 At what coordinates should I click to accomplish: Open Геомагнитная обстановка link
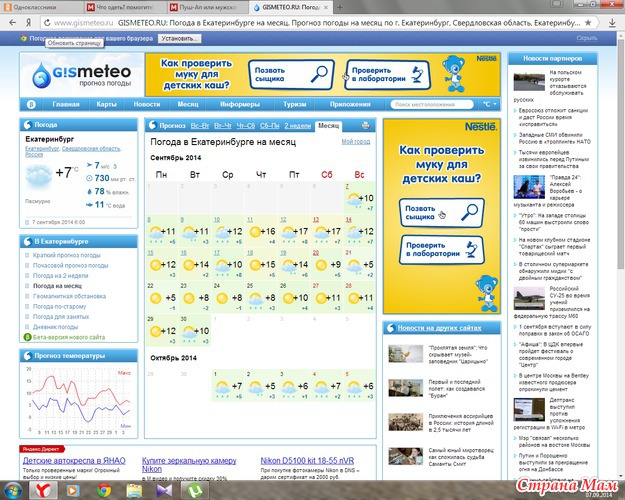[x=69, y=296]
